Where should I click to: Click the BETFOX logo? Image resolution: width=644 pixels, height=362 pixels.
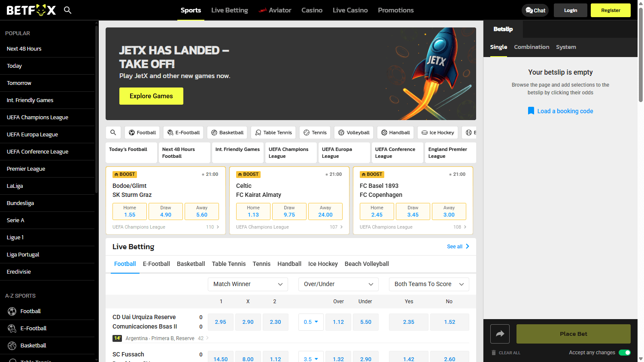31,10
